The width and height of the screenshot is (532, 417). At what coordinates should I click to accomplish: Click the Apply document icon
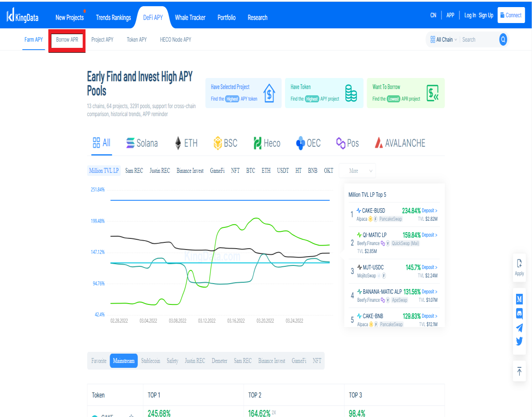(520, 267)
